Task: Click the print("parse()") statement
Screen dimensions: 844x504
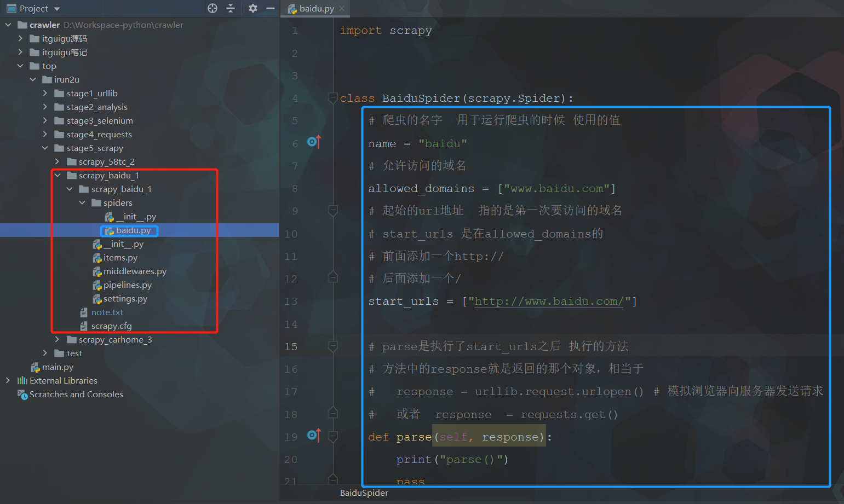Action: click(452, 460)
